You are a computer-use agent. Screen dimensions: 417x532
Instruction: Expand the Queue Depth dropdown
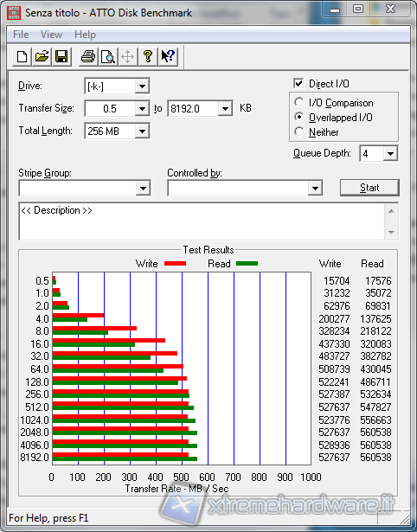click(x=390, y=154)
